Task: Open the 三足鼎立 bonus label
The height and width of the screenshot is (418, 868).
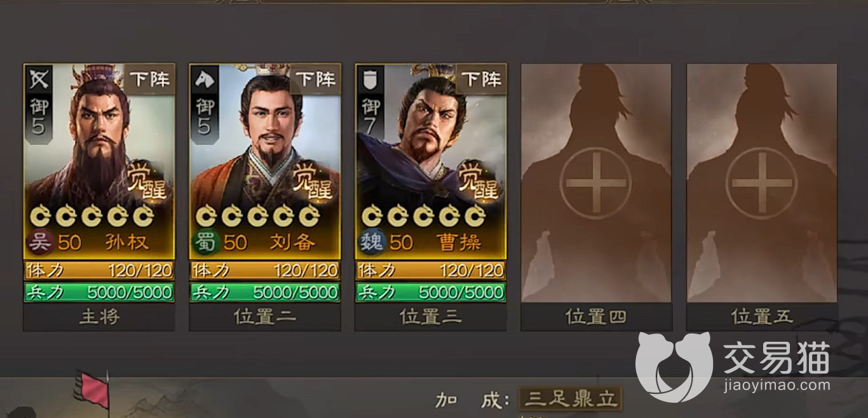Action: (571, 399)
